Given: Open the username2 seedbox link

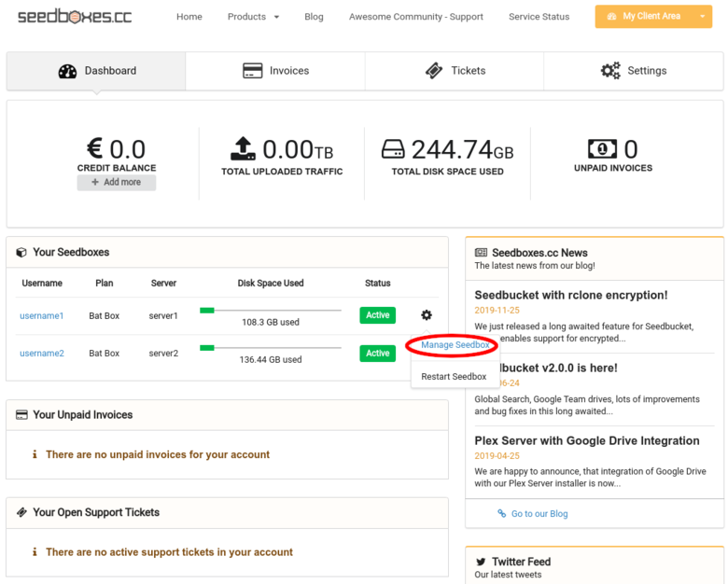Looking at the screenshot, I should [42, 354].
